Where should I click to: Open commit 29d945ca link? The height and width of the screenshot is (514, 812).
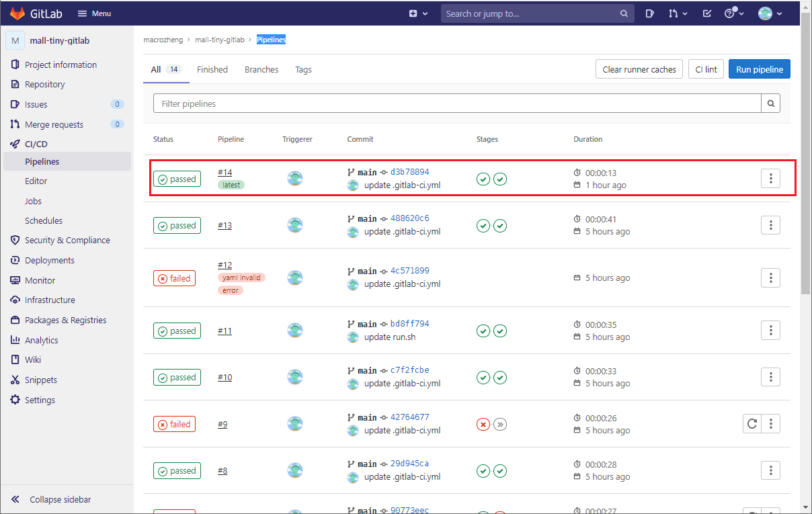[409, 464]
